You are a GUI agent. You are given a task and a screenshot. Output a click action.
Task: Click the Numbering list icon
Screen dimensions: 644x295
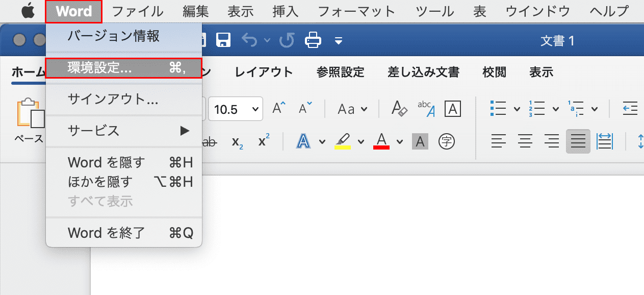(x=536, y=108)
